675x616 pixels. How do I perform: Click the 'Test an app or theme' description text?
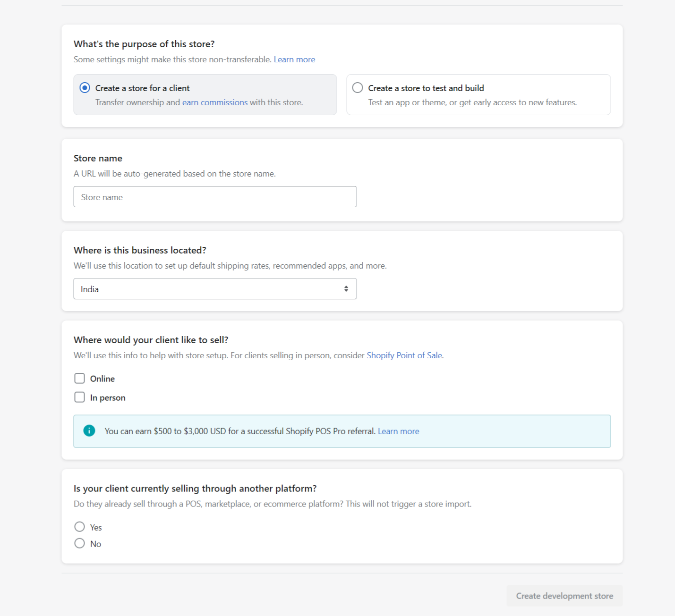pyautogui.click(x=472, y=102)
